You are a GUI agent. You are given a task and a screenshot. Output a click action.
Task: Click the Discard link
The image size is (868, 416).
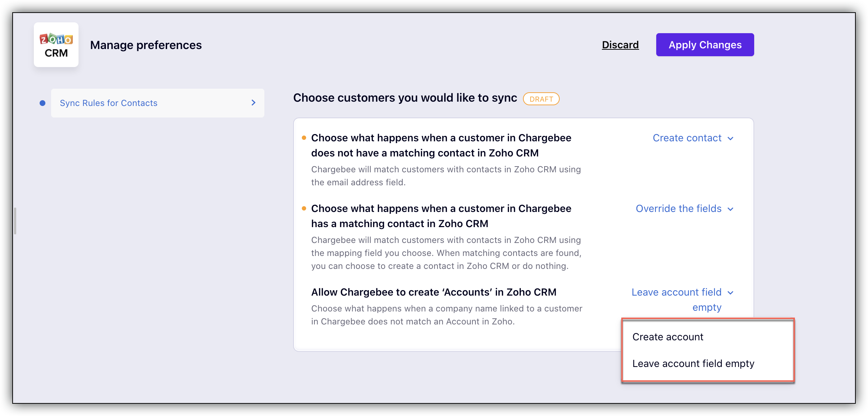click(620, 45)
